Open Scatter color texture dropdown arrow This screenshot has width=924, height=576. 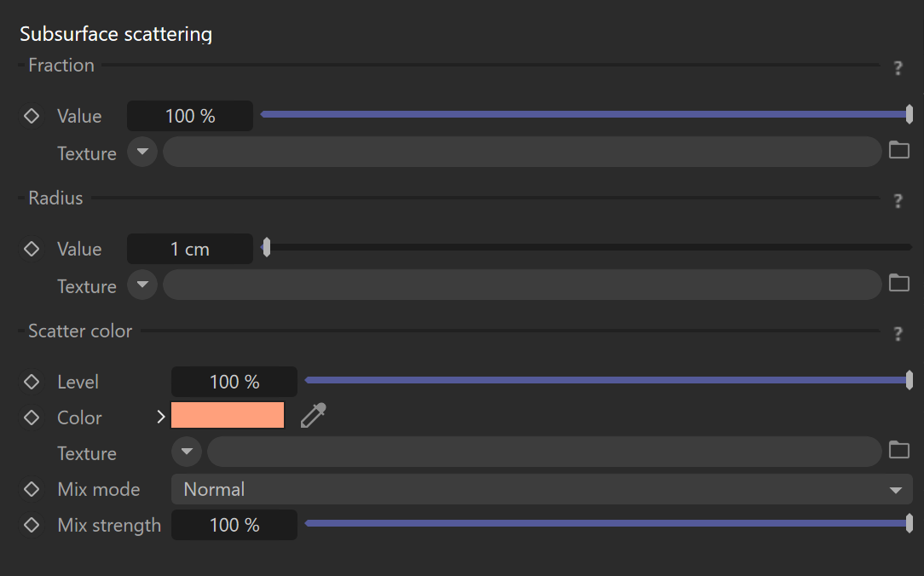tap(187, 452)
